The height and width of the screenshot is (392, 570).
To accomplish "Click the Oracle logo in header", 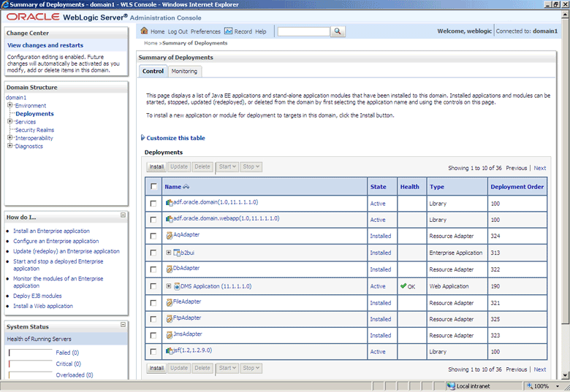I will click(x=33, y=17).
